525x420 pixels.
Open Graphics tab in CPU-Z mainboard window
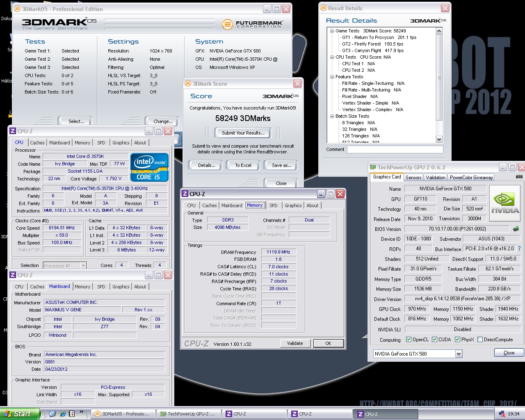pyautogui.click(x=121, y=287)
